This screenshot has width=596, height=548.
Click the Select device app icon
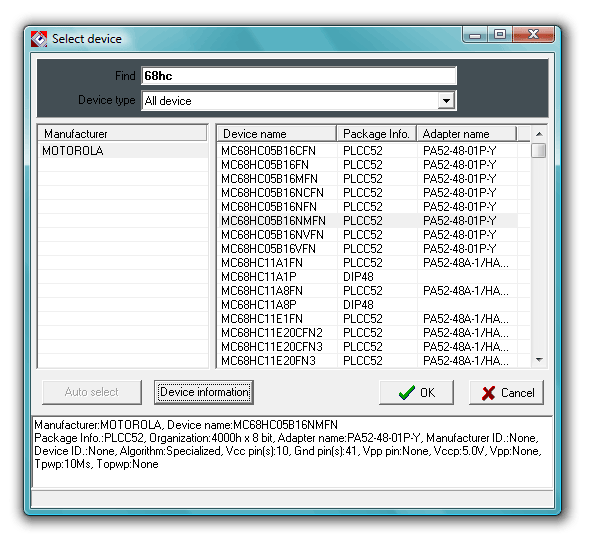coord(39,39)
